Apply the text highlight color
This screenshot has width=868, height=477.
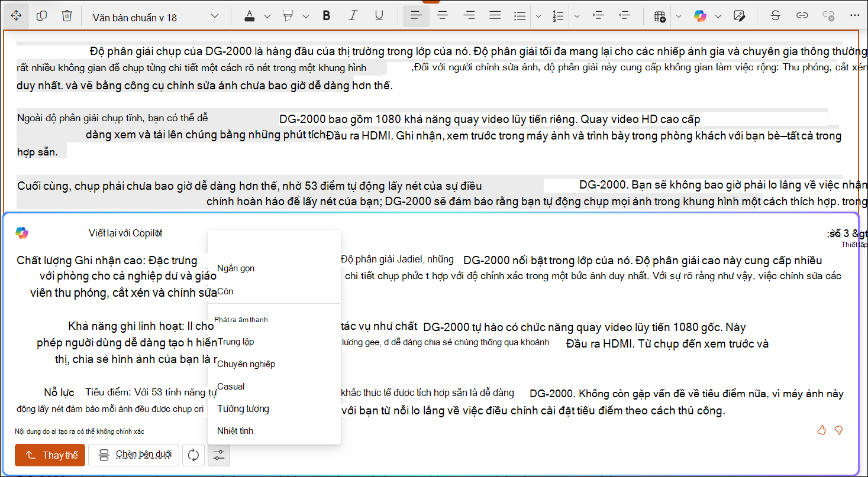tap(288, 16)
